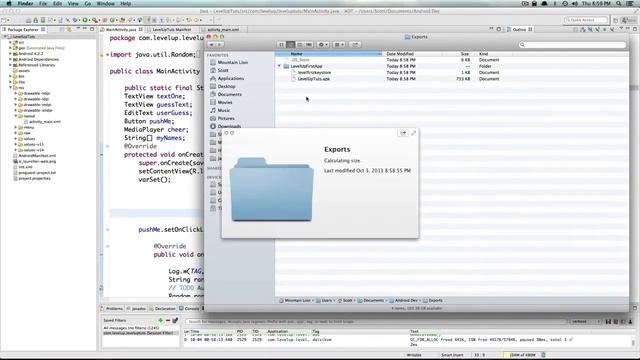This screenshot has width=640, height=360.
Task: Click the volume icon in menu bar
Action: pyautogui.click(x=575, y=3)
